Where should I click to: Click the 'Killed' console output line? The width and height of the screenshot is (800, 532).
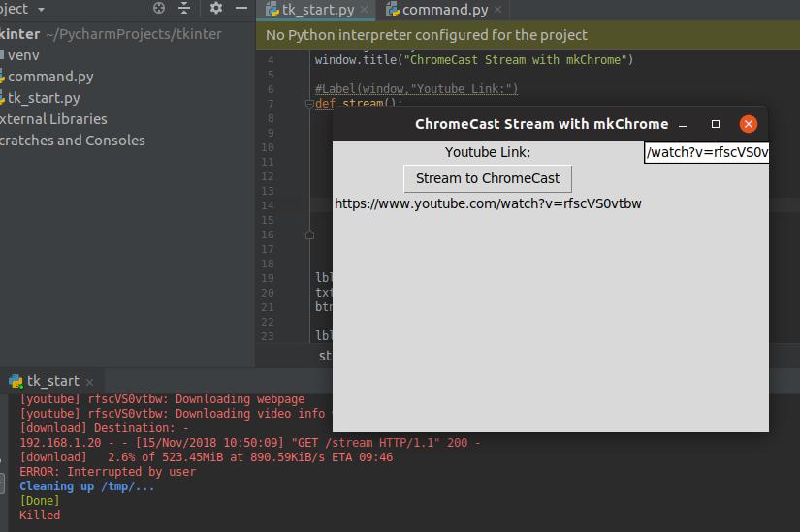pos(40,516)
